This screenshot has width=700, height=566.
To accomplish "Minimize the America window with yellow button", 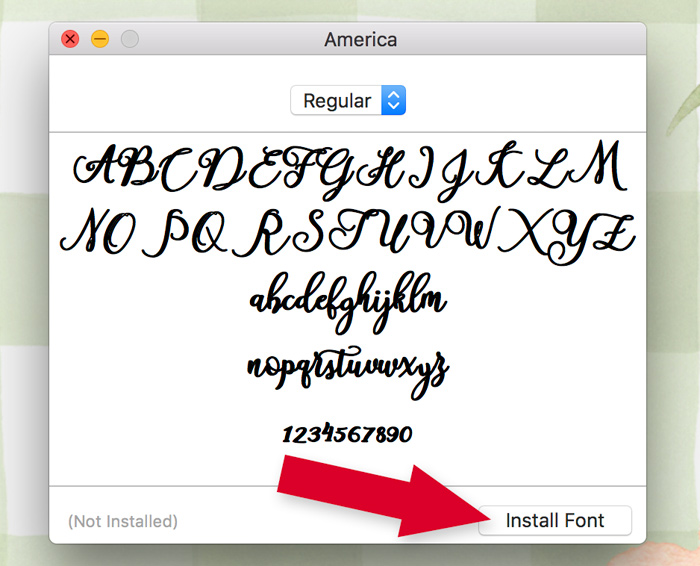I will (100, 39).
